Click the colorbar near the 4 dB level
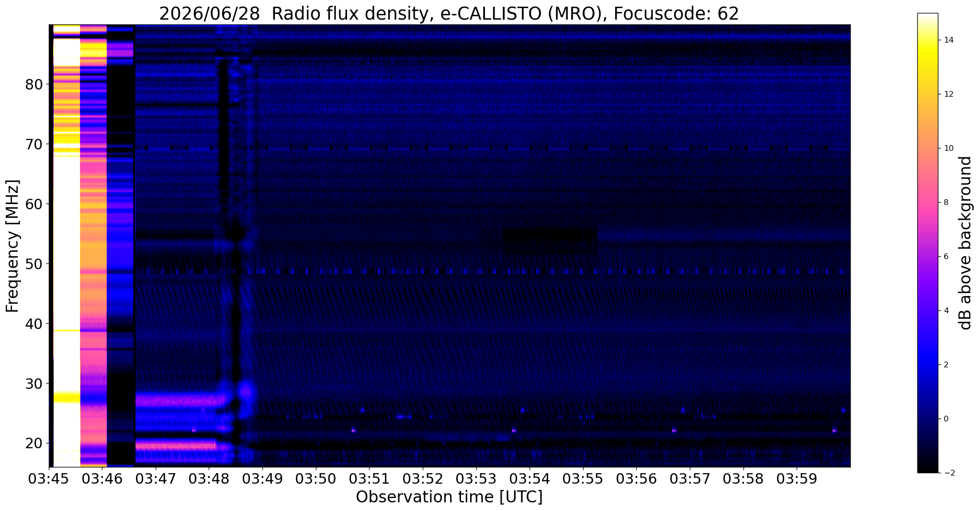Viewport: 980px width, 511px height. (927, 310)
